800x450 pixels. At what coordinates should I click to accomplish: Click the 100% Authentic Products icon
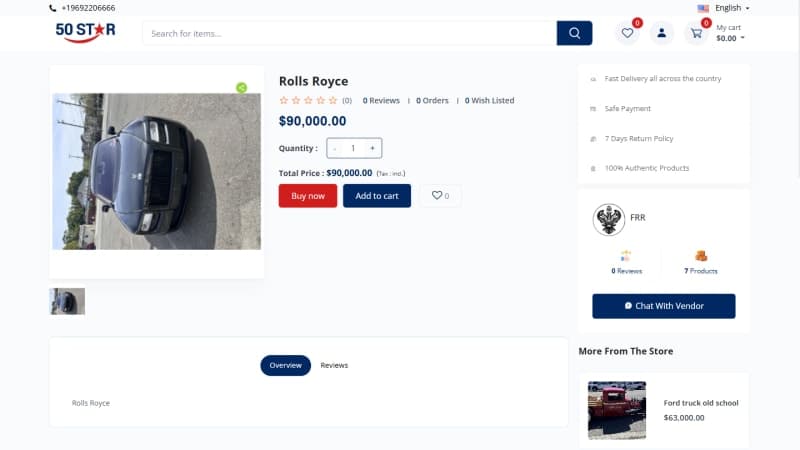coord(593,168)
